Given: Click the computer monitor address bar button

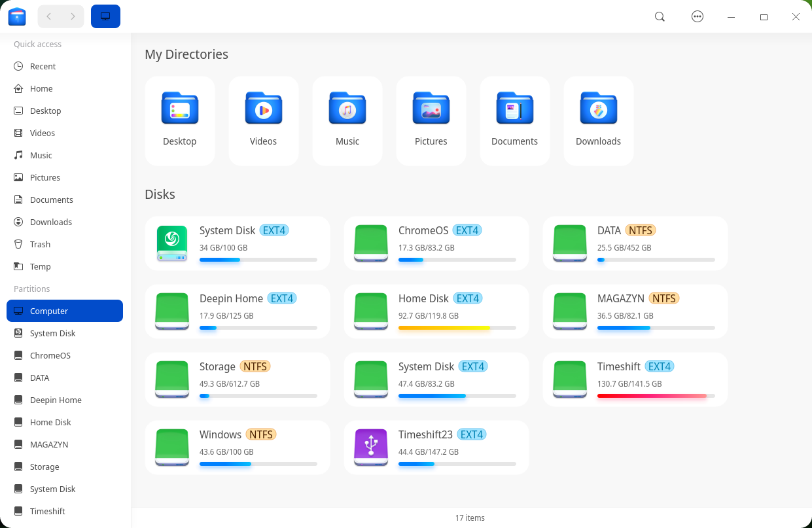Looking at the screenshot, I should [x=105, y=16].
